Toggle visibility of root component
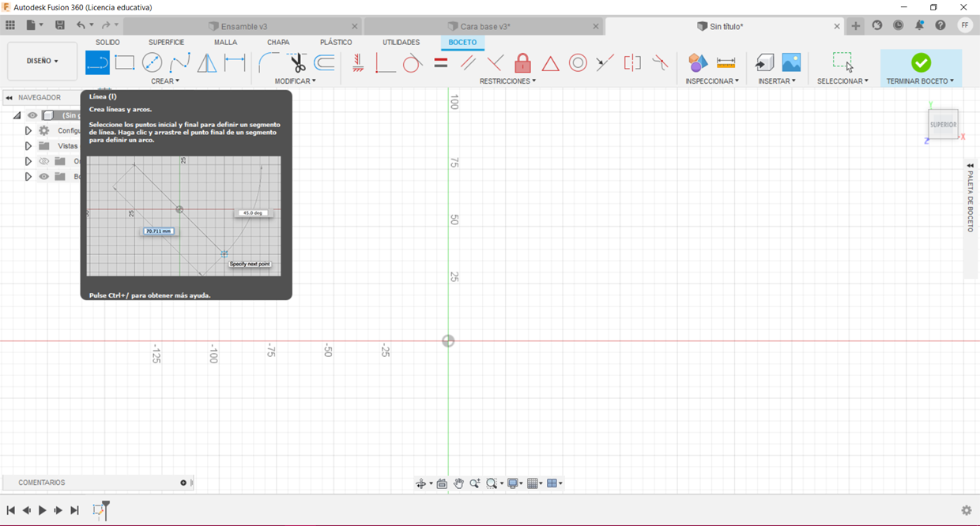Viewport: 980px width, 526px height. coord(32,115)
